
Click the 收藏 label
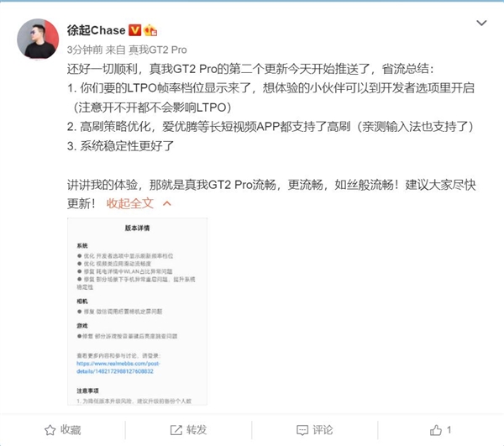tap(71, 430)
